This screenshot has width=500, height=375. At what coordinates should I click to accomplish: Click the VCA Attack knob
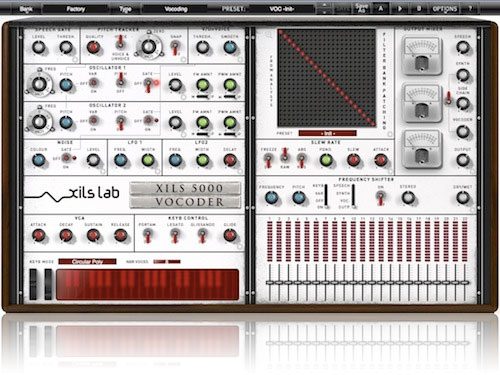coord(39,236)
